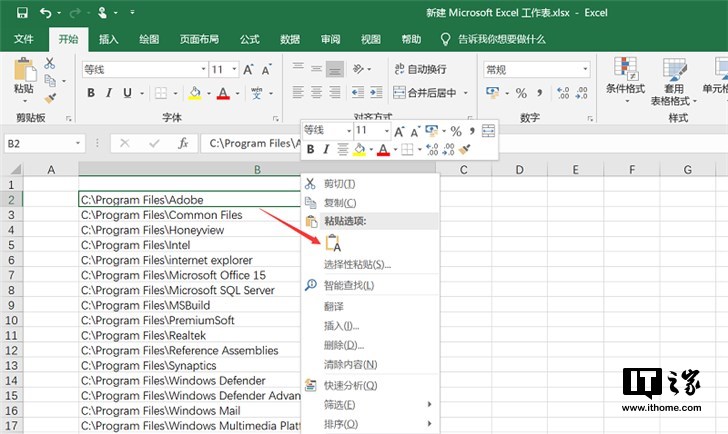This screenshot has width=728, height=434.
Task: Click the paste keep-text-only icon
Action: click(x=333, y=243)
